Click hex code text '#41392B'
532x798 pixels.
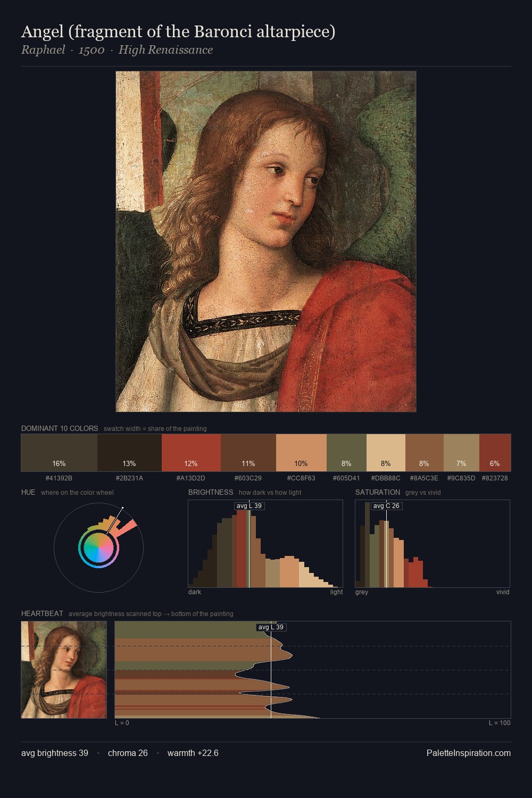point(59,478)
